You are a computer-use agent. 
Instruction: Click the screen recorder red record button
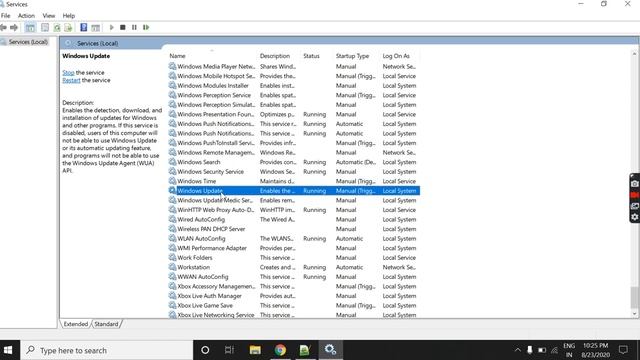click(635, 195)
